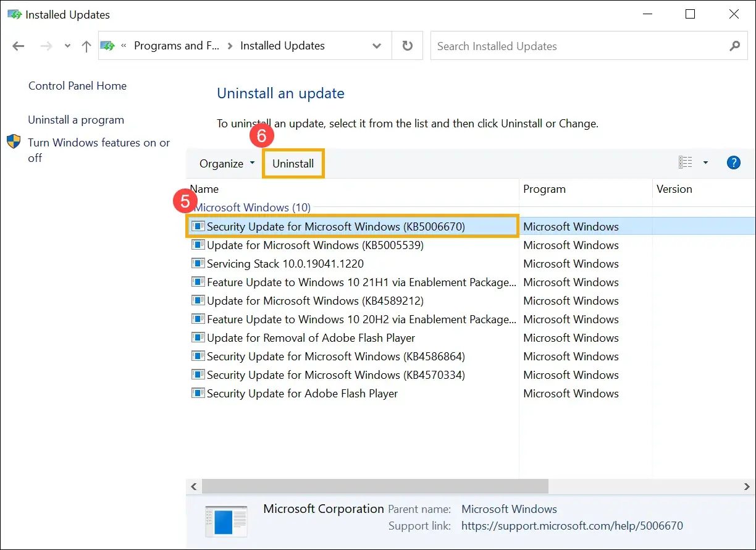Select Programs and F... breadcrumb
Image resolution: width=756 pixels, height=550 pixels.
pos(176,46)
